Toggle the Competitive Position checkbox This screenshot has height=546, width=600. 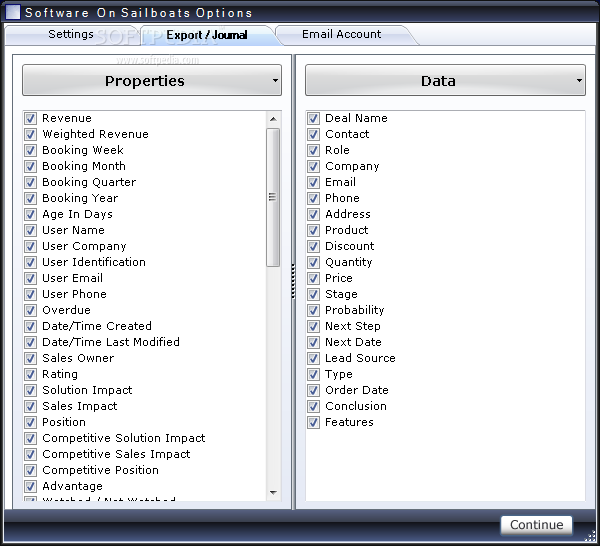click(31, 470)
